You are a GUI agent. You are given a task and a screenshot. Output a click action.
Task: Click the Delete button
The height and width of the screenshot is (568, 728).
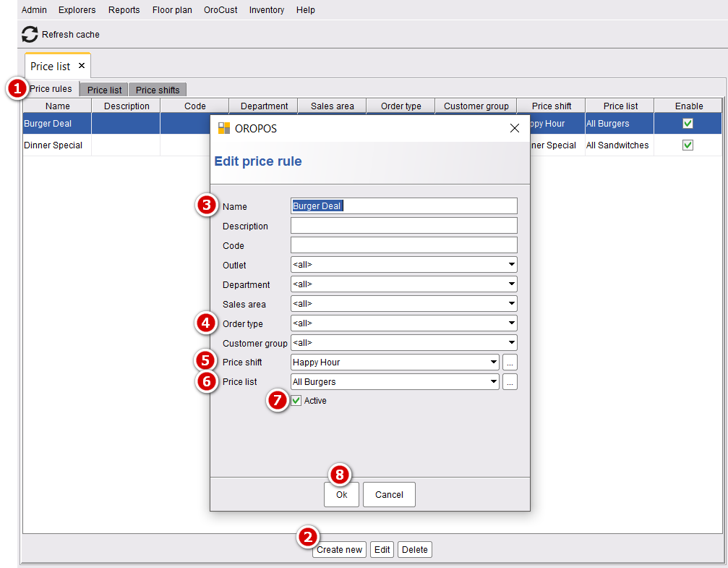(415, 549)
